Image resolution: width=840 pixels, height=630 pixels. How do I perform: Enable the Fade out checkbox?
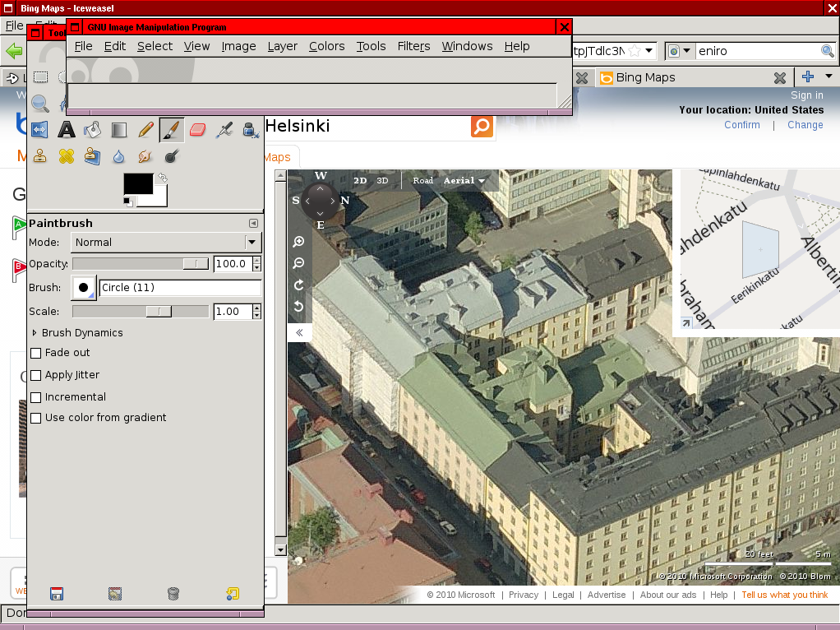tap(36, 353)
